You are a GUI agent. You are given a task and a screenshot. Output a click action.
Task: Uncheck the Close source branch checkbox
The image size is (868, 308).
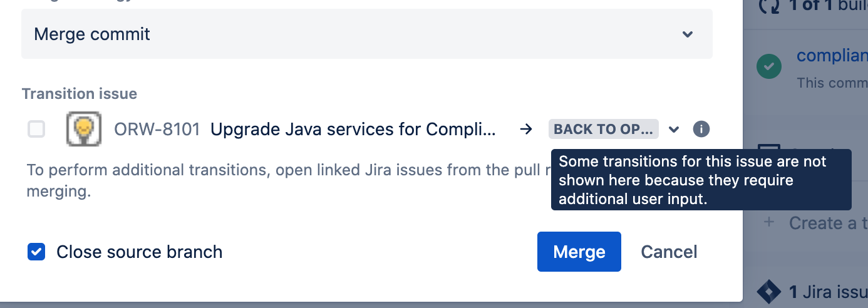pos(36,252)
